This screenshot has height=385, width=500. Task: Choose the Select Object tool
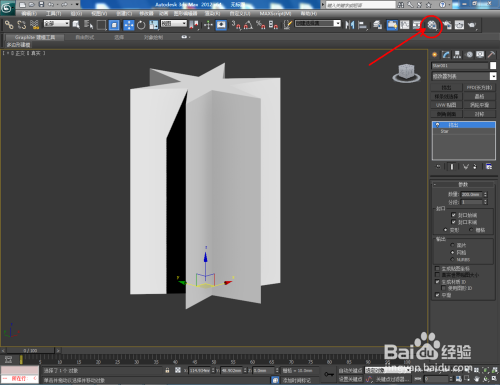76,25
